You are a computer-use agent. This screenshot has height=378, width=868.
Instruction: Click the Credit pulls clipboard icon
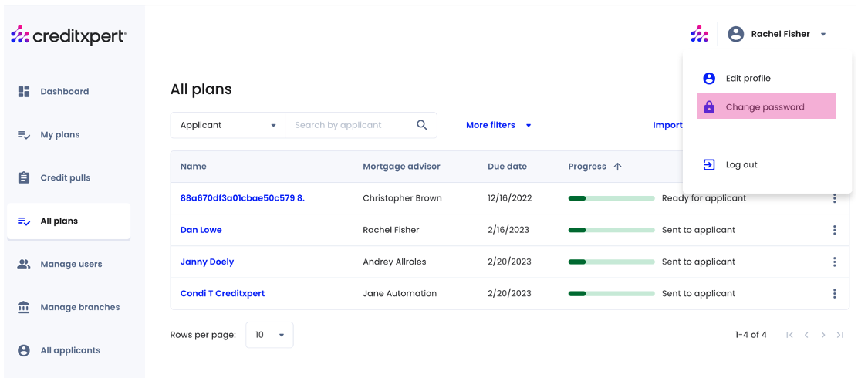(24, 177)
